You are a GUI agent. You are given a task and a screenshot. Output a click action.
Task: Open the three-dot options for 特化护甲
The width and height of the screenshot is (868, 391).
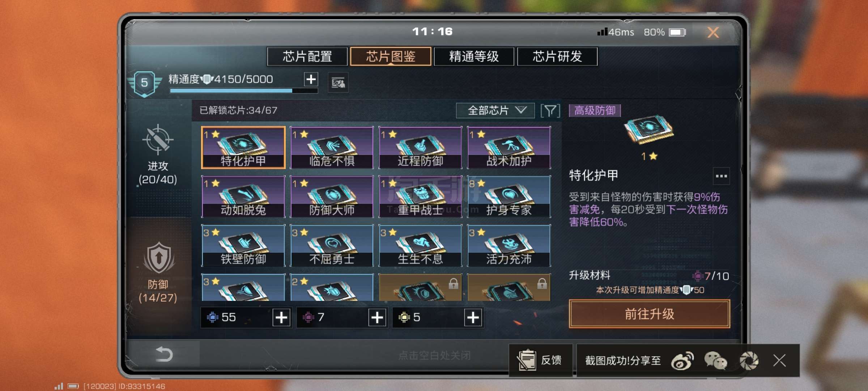[721, 176]
